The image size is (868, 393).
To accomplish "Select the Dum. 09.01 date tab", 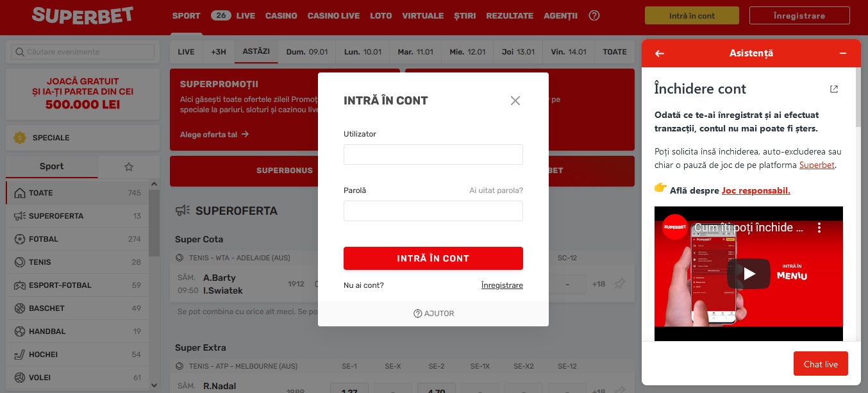I will [x=307, y=52].
